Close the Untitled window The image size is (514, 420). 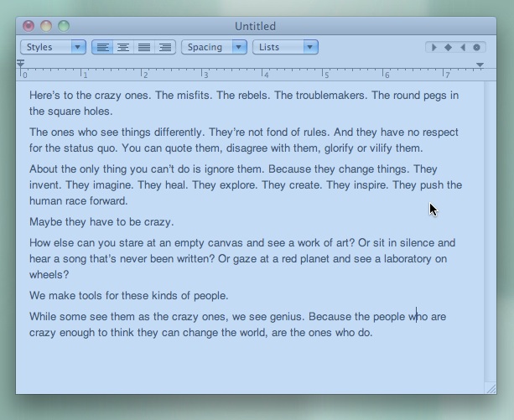29,26
